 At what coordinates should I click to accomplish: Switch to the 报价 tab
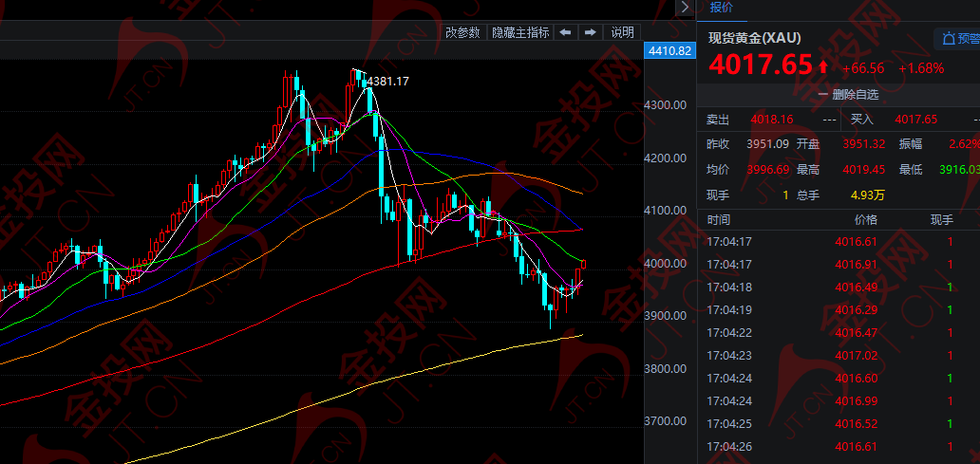click(x=722, y=8)
